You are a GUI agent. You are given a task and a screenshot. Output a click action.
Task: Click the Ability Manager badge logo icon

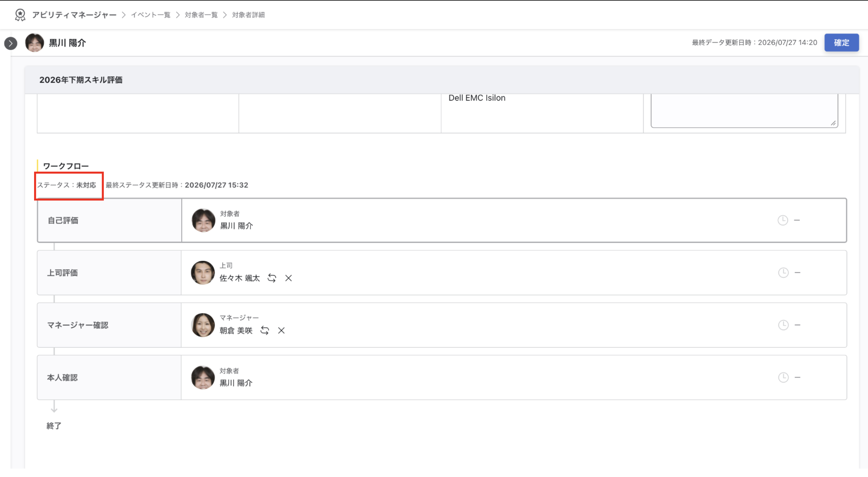click(20, 15)
